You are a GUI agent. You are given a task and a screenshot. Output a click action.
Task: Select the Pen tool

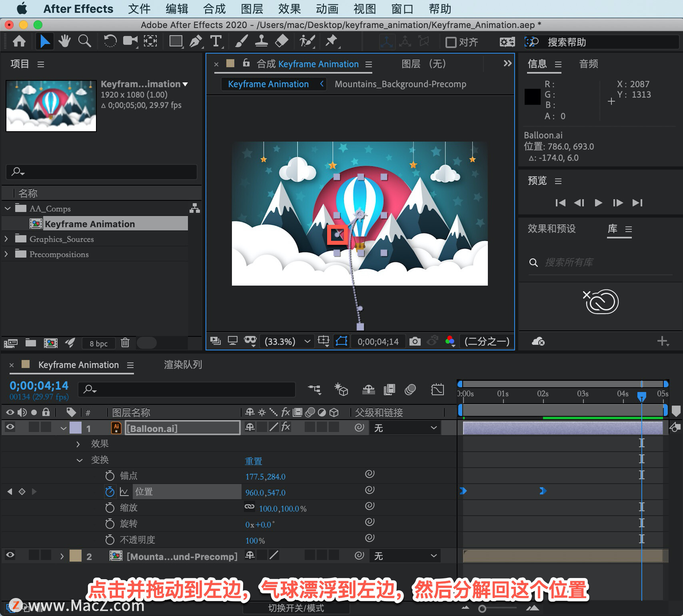pyautogui.click(x=196, y=41)
